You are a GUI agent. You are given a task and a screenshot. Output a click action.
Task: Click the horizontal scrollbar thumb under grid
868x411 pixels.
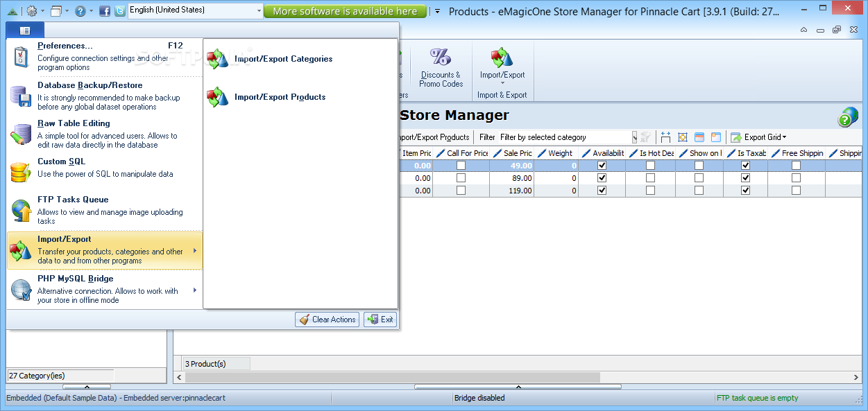pyautogui.click(x=392, y=377)
